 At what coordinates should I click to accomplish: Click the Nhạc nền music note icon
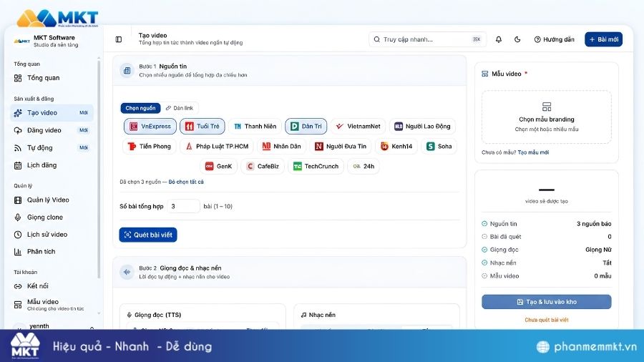(x=304, y=315)
